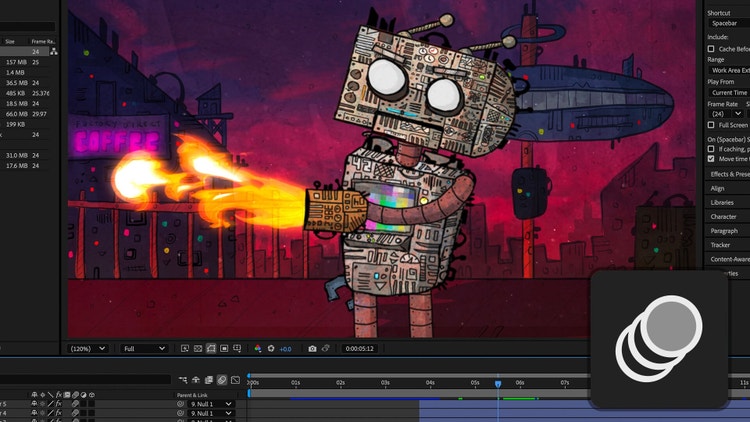750x422 pixels.
Task: Sort by the Size column header
Action: (x=10, y=42)
